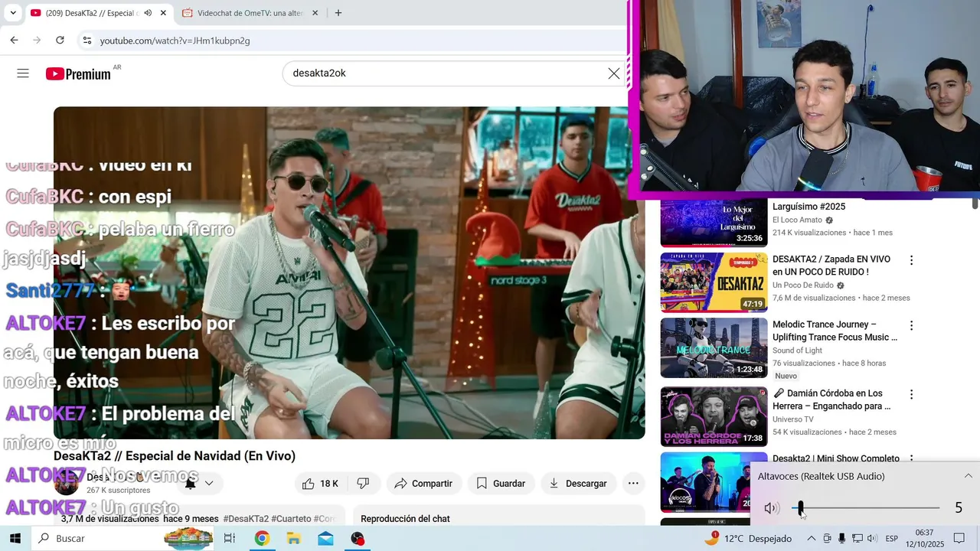Switch to Videochat de OmeTV tab
This screenshot has width=980, height=551.
[x=250, y=13]
